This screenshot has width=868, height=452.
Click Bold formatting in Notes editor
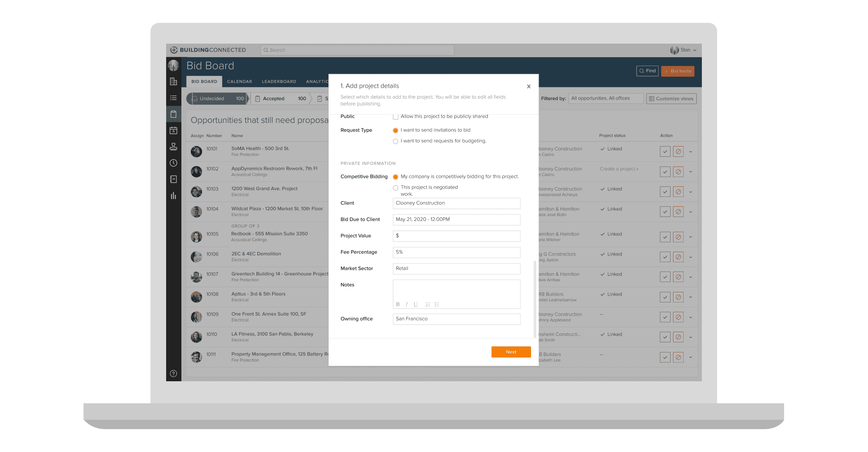398,304
